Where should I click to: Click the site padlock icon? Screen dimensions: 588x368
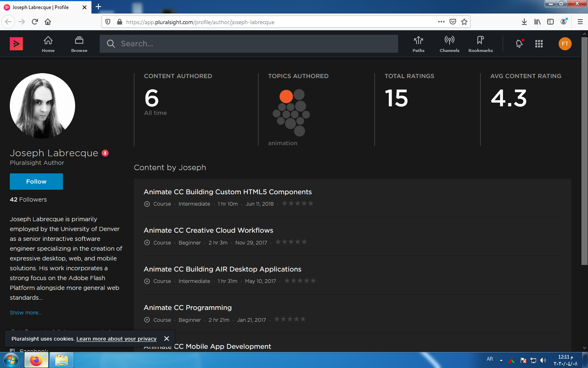tap(119, 22)
